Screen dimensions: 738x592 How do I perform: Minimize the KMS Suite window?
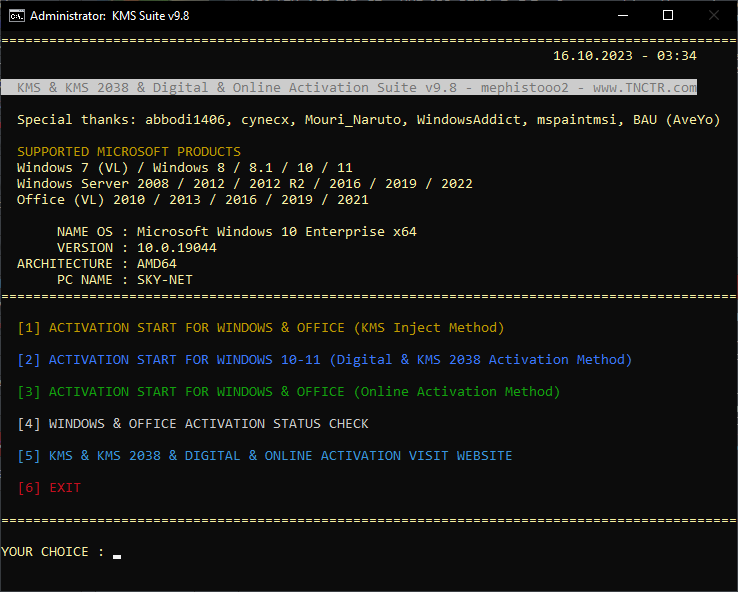pos(623,16)
